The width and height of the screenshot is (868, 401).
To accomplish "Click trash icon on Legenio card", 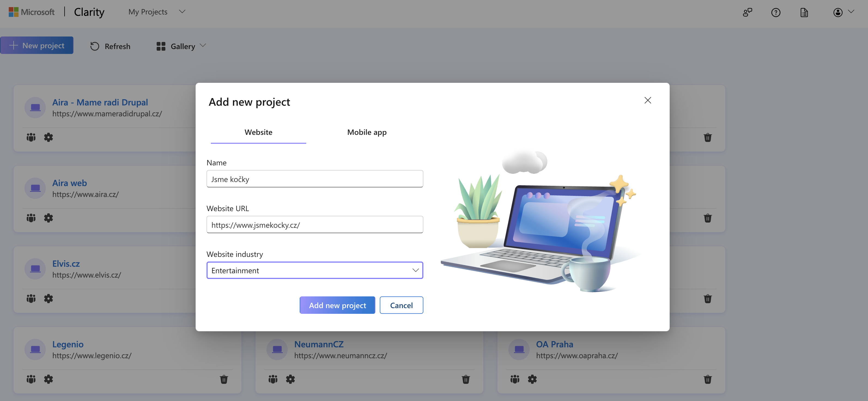I will pyautogui.click(x=224, y=379).
